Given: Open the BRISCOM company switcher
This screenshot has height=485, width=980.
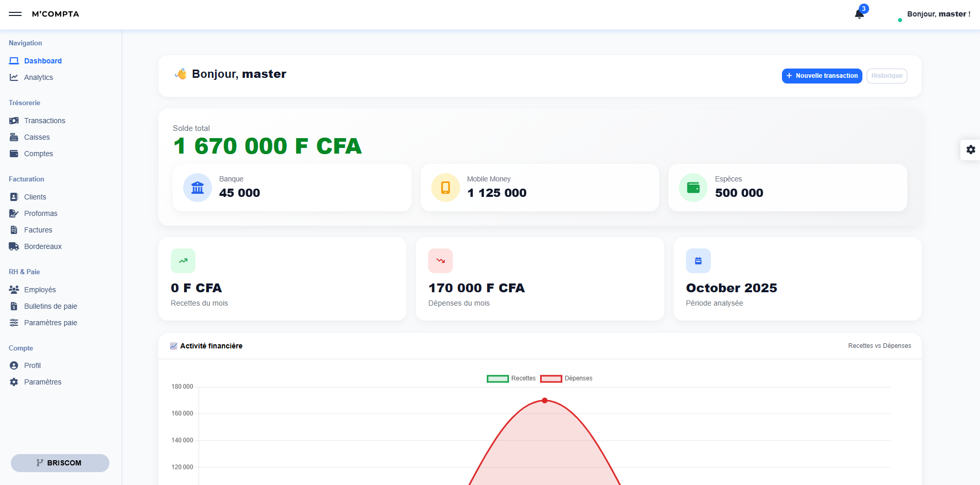Looking at the screenshot, I should pos(60,463).
